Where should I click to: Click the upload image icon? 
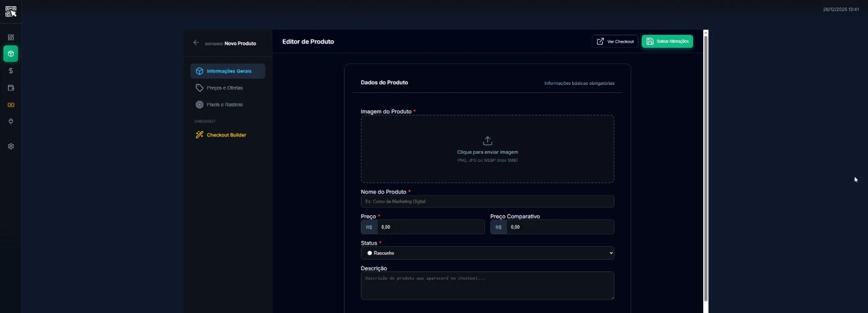click(487, 141)
